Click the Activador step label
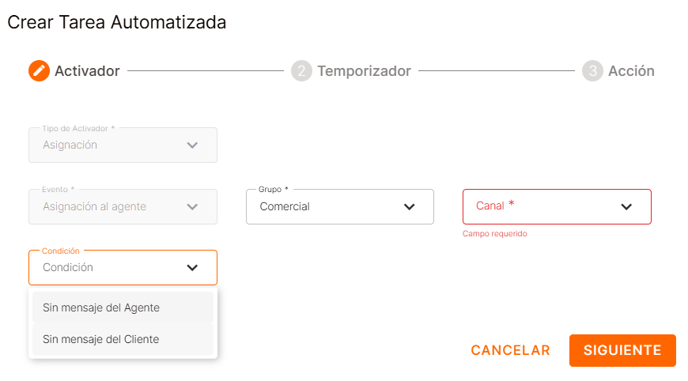The height and width of the screenshot is (381, 688). 87,71
